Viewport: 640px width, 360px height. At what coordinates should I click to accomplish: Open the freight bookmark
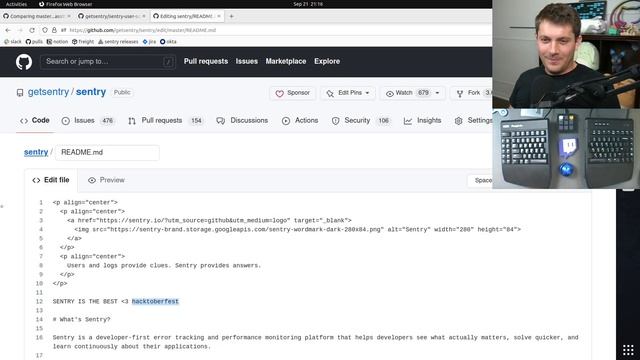pos(83,42)
